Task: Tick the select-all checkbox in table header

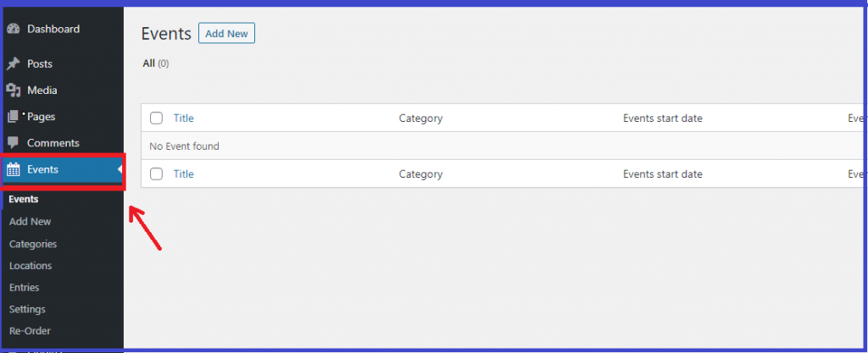Action: (157, 118)
